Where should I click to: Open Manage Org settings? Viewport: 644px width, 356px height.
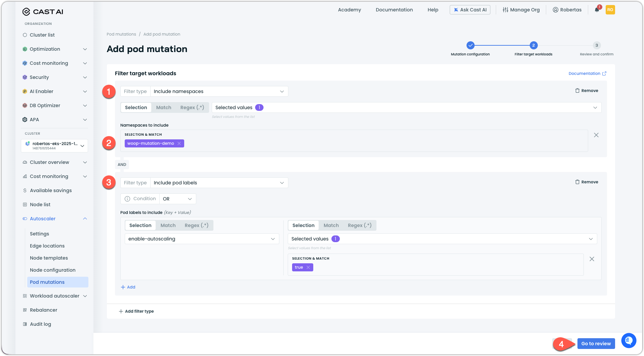tap(521, 10)
